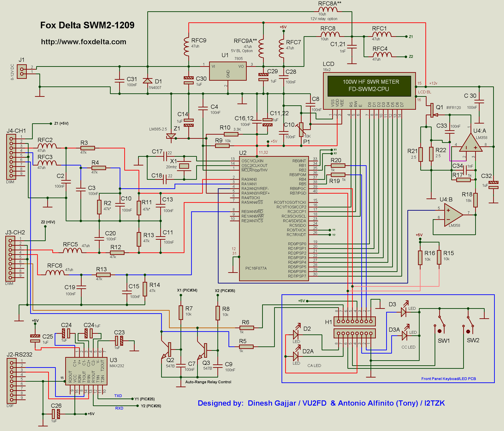This screenshot has width=504, height=431.
Task: Select the Z1 (+5V) terminal label
Action: [61, 123]
